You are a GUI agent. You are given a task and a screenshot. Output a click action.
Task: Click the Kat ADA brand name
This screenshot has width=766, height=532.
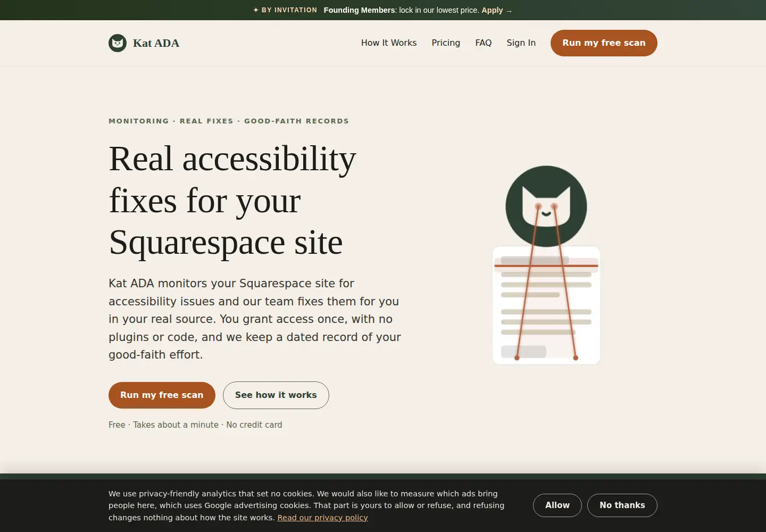(156, 43)
